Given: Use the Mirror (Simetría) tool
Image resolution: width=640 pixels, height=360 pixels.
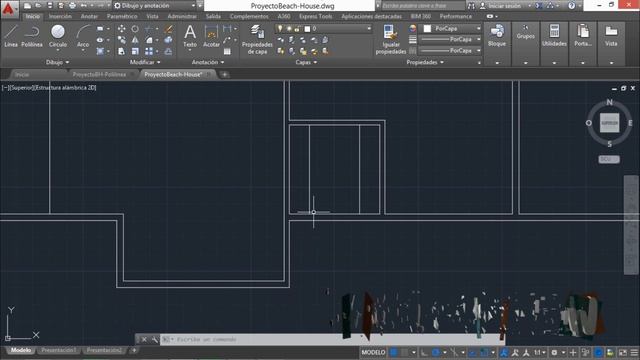Looking at the screenshot, I should [x=135, y=40].
